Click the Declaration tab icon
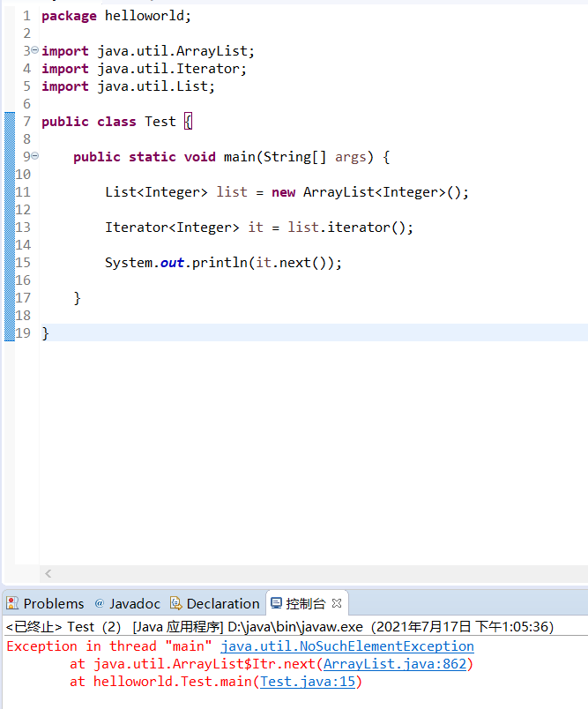 [x=175, y=603]
